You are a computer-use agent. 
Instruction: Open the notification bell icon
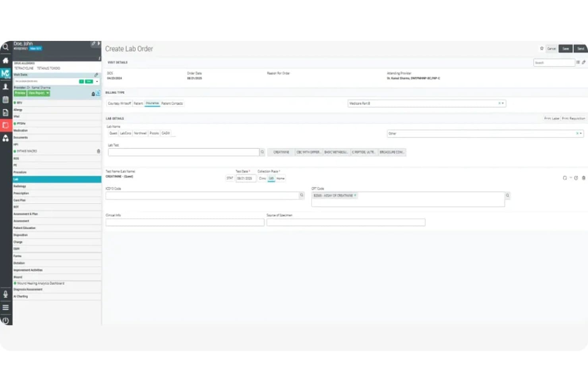(93, 94)
